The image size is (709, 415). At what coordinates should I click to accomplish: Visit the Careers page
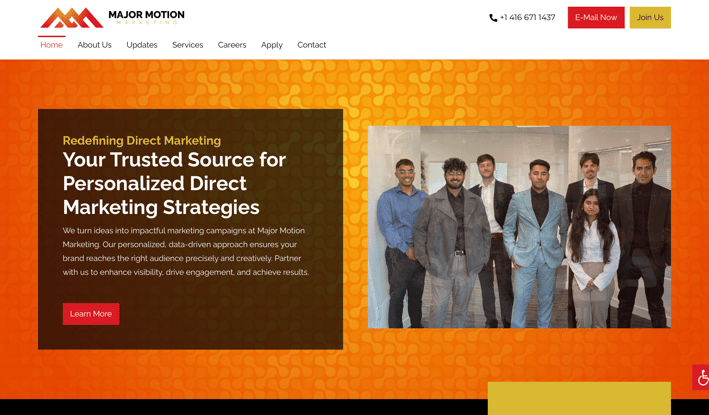pyautogui.click(x=232, y=45)
